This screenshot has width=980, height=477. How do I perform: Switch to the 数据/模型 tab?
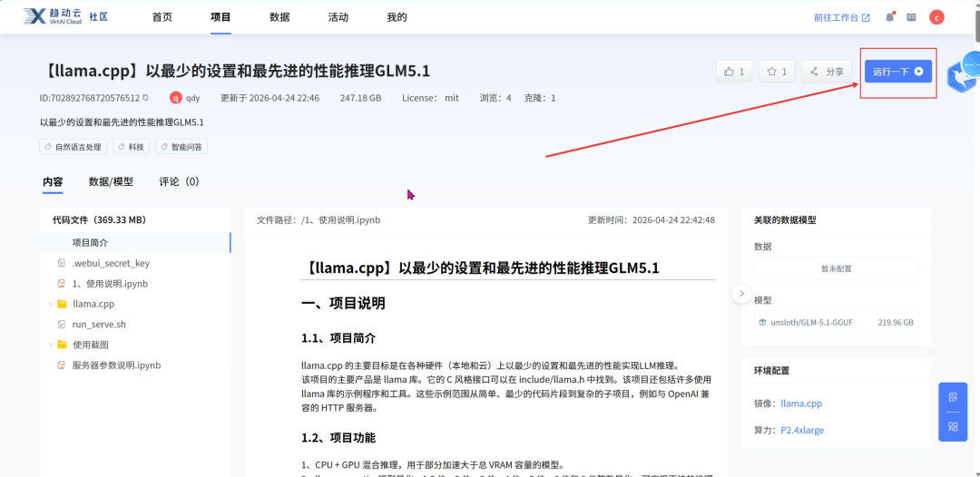click(x=111, y=181)
